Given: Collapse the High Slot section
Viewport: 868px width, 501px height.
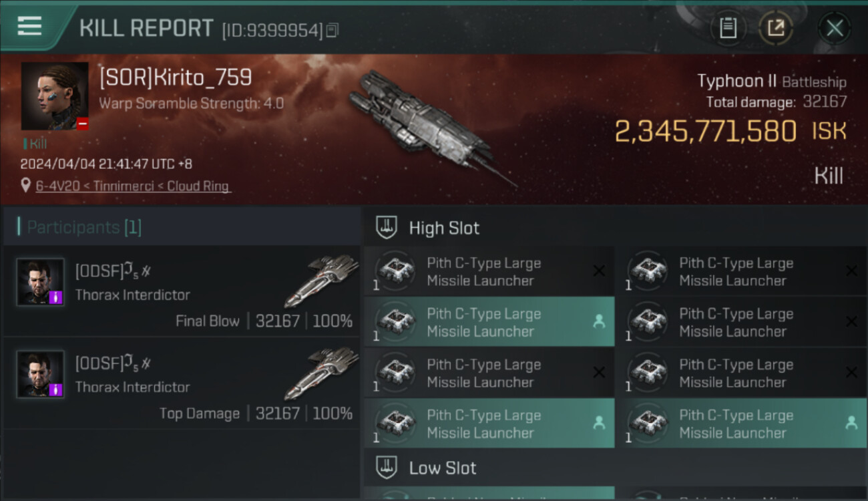Looking at the screenshot, I should (444, 228).
